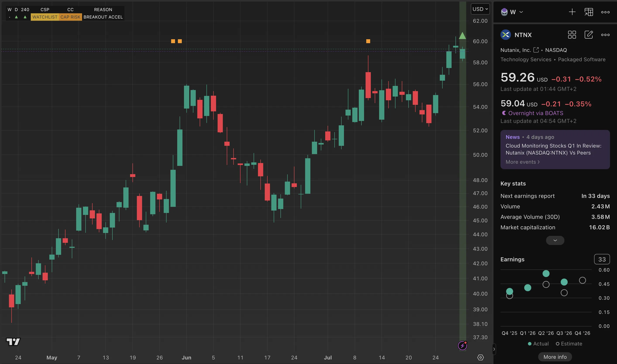This screenshot has height=364, width=617.
Task: Click the Q4 '26 estimate earnings circle
Action: click(x=582, y=280)
